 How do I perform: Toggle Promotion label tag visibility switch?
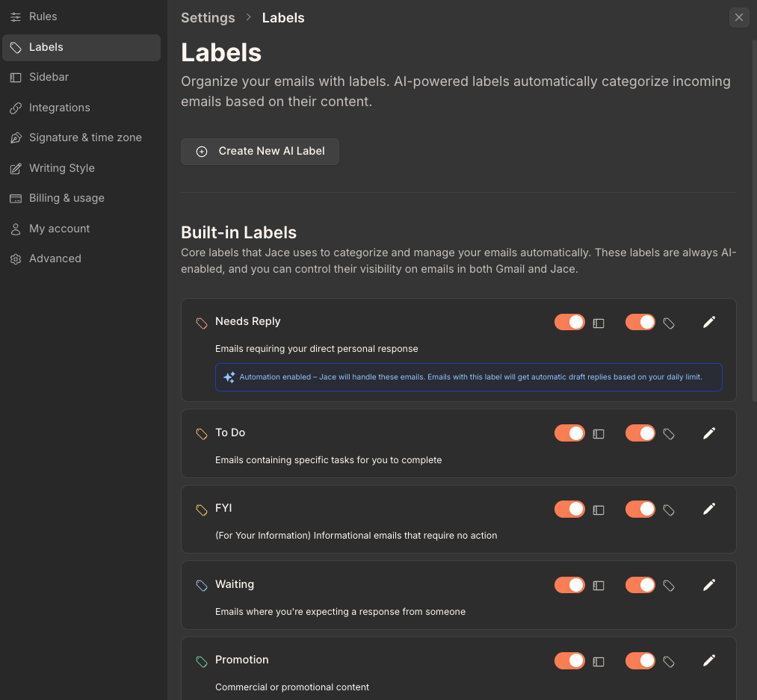coord(640,660)
